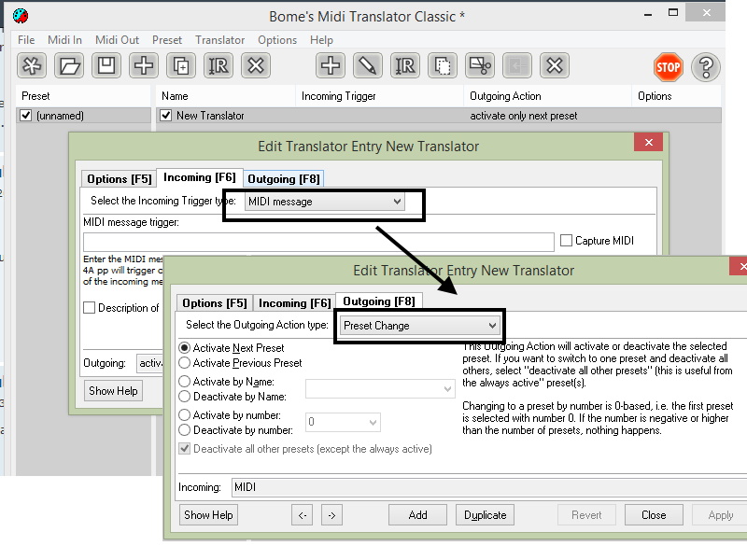Close the back Edit Translator Entry dialog
The image size is (747, 560).
tap(648, 143)
